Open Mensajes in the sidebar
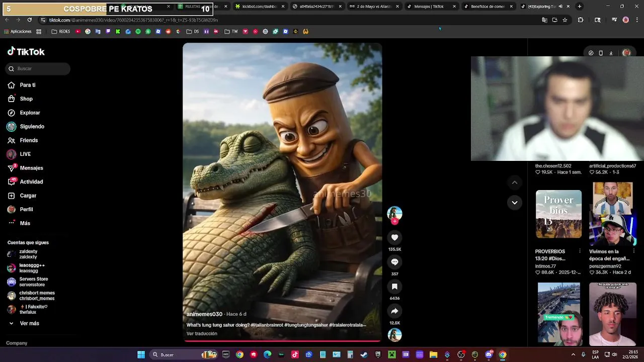Screen dimensions: 644x362 pyautogui.click(x=25, y=168)
